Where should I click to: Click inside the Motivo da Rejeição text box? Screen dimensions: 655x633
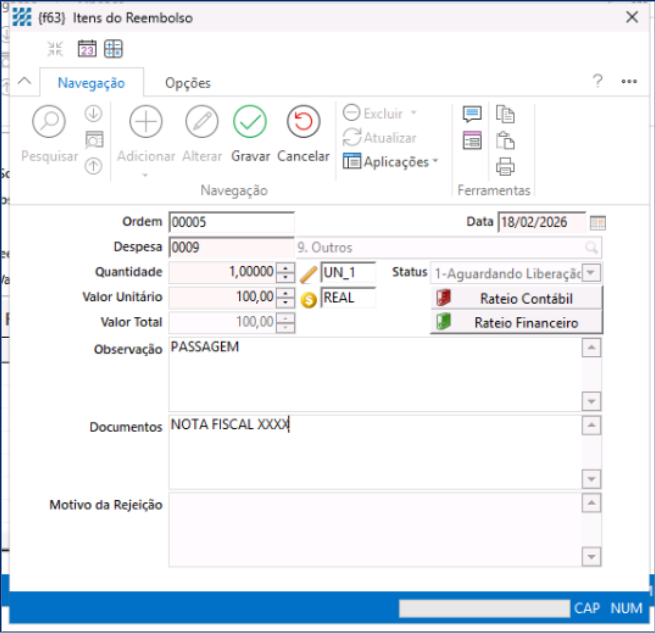[x=370, y=530]
